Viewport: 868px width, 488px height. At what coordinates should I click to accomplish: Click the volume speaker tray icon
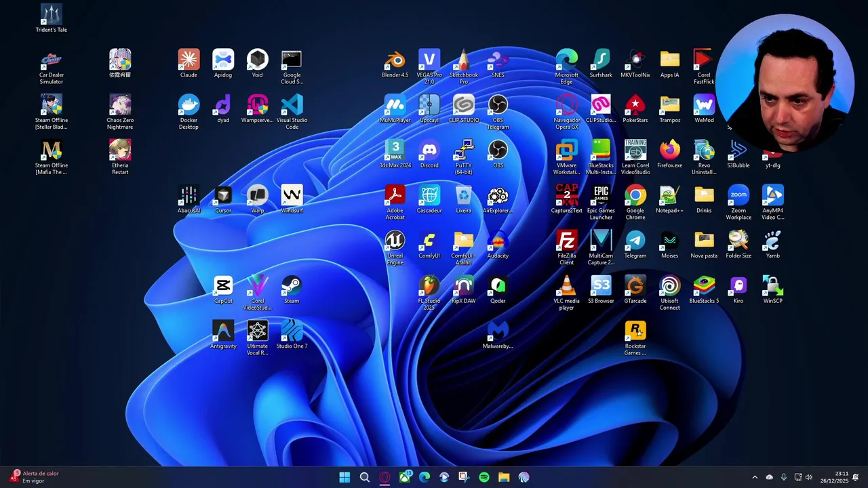coord(808,477)
